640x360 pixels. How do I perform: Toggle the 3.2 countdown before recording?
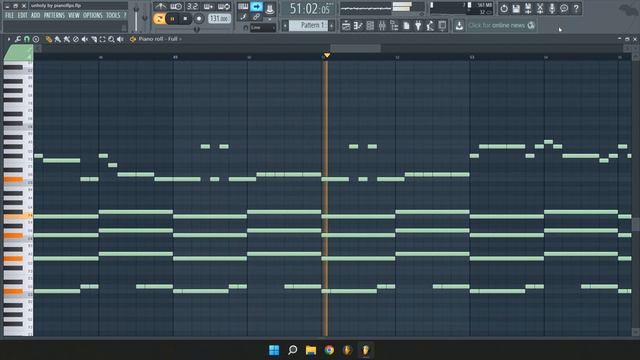[x=192, y=7]
